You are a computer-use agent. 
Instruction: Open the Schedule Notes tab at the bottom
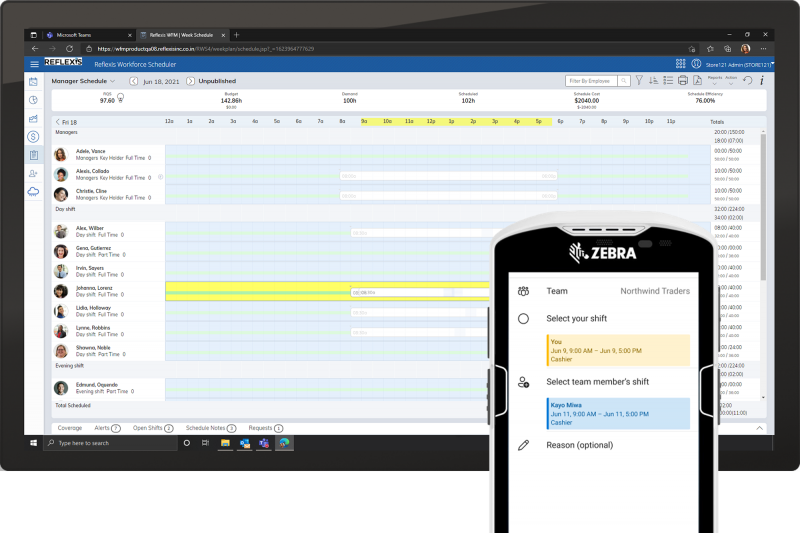click(211, 428)
